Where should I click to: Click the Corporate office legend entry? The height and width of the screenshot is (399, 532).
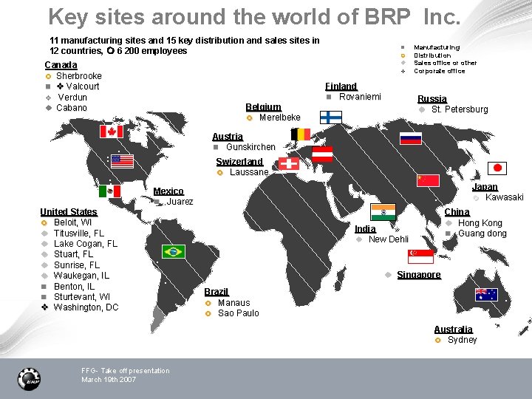[x=440, y=71]
